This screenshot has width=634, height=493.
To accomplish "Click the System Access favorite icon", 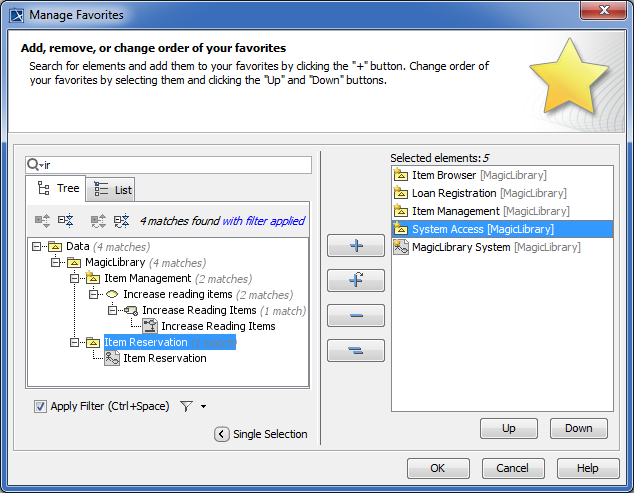I will [x=401, y=229].
